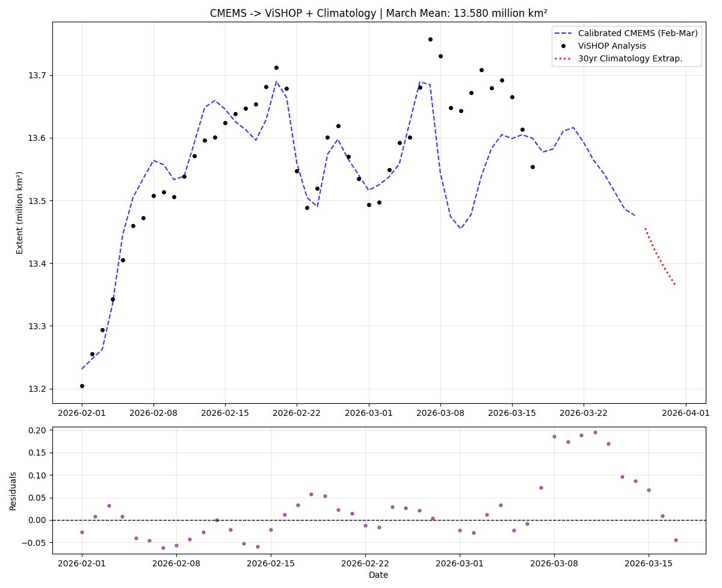Click the red dotted line sample in legend

click(x=565, y=58)
